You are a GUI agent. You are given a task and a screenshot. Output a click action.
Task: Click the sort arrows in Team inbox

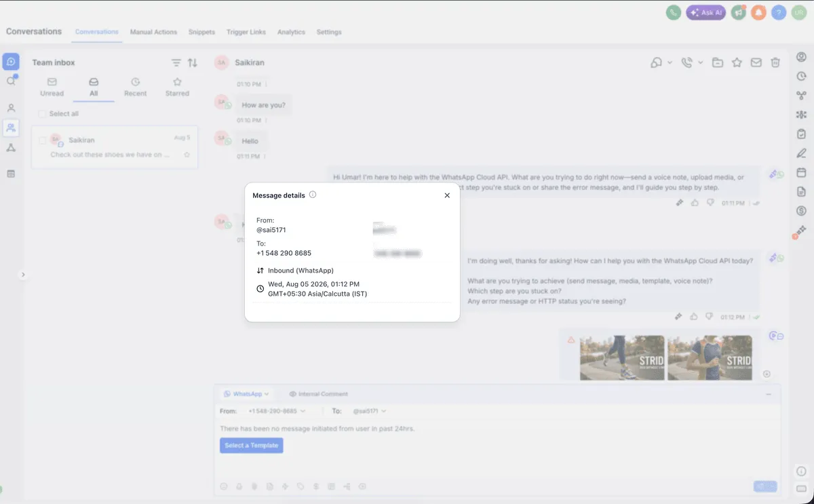pos(193,62)
